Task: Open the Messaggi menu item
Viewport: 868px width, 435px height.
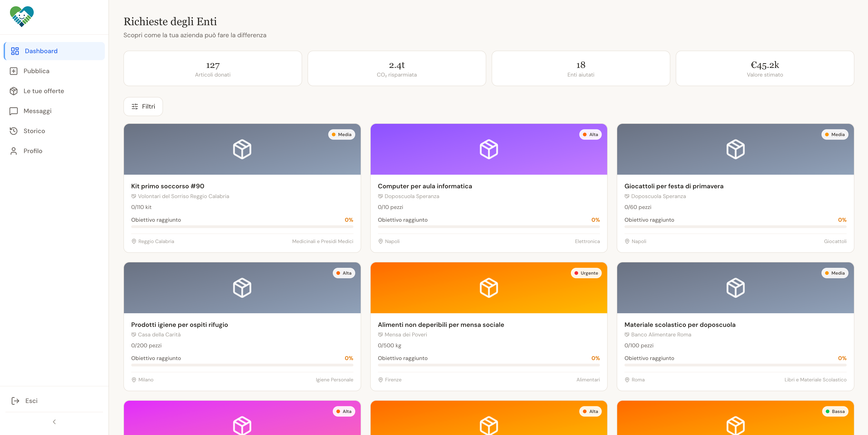Action: pyautogui.click(x=37, y=111)
